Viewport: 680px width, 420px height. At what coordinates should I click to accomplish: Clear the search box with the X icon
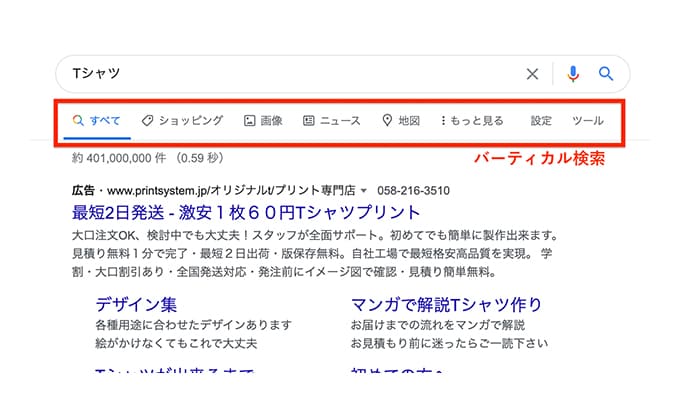[x=532, y=74]
